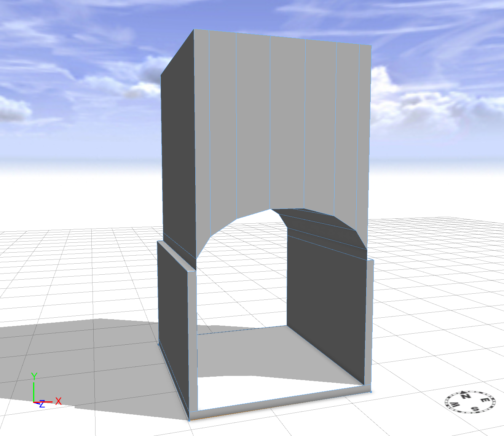Click the red X axis label
The height and width of the screenshot is (436, 504).
click(58, 401)
